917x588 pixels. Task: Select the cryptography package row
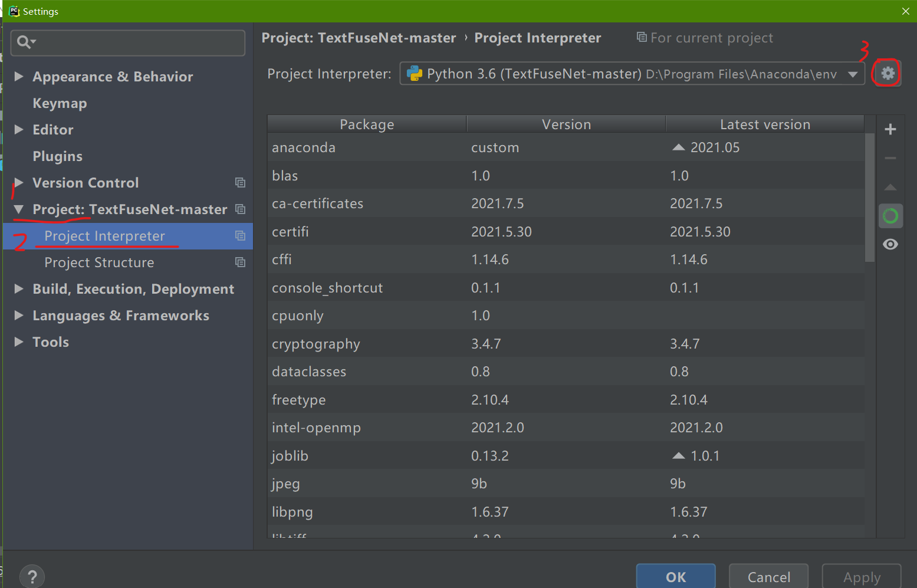566,344
